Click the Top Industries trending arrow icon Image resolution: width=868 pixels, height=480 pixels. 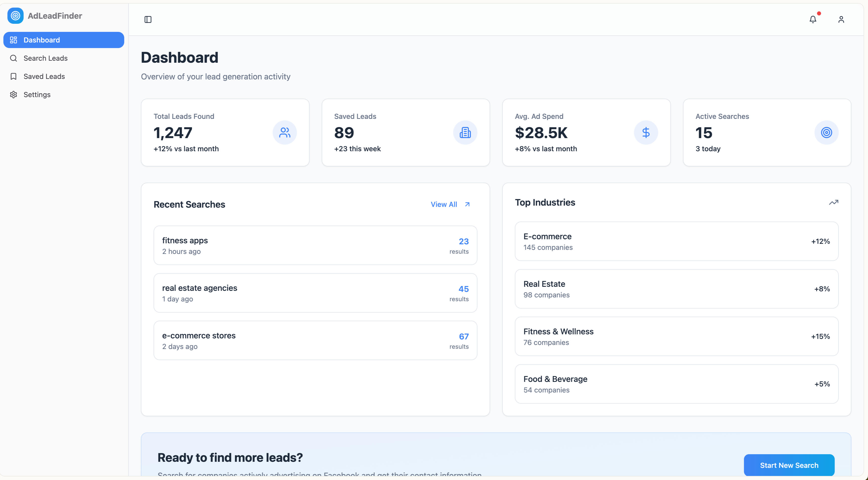(833, 203)
